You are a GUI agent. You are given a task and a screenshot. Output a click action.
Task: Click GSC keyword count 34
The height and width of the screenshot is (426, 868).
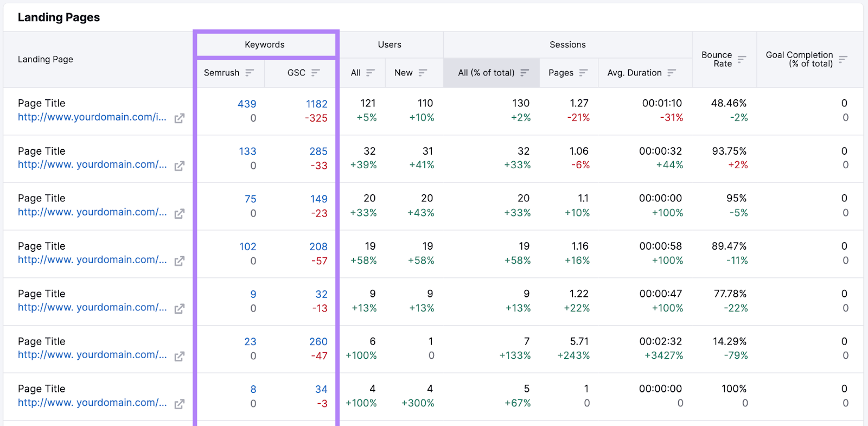tap(321, 390)
